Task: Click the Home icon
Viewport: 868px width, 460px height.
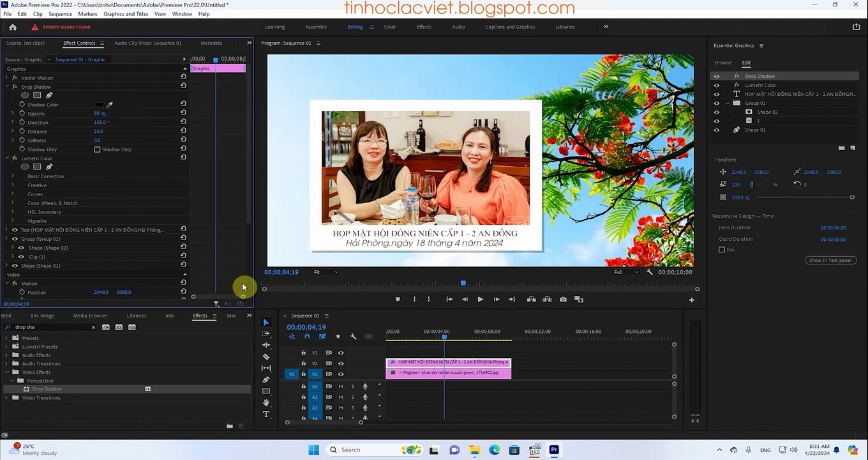Action: pos(13,27)
